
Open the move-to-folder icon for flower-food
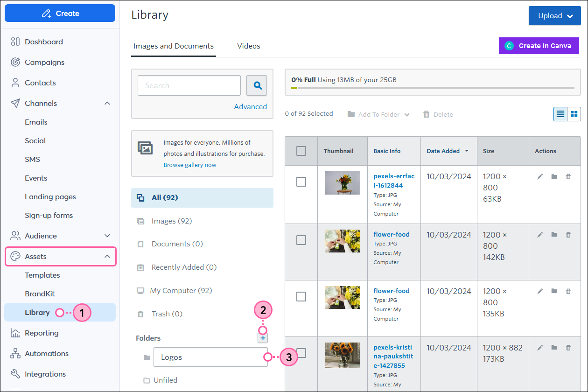pos(554,234)
